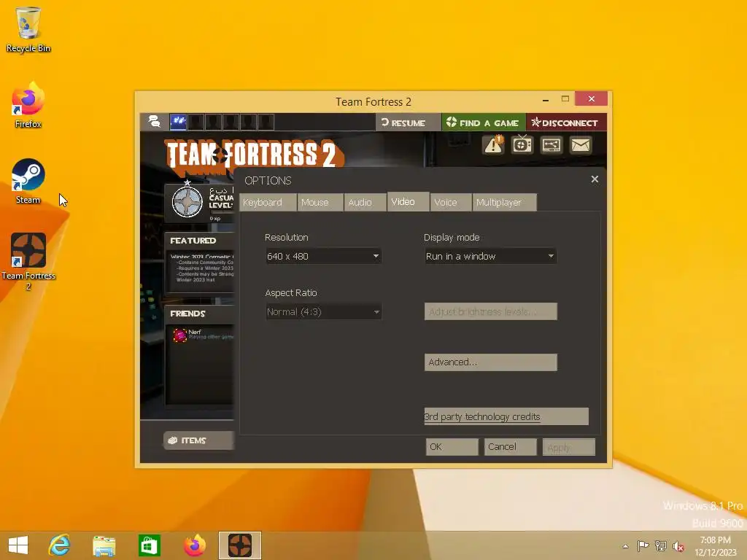Open the taskbar clock and date

[x=715, y=546]
